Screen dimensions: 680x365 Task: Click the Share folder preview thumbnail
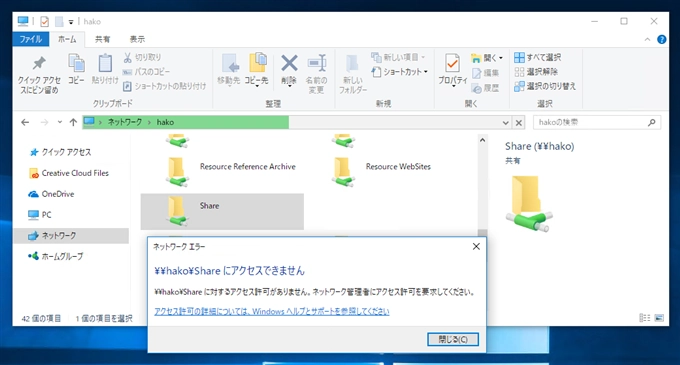point(529,203)
